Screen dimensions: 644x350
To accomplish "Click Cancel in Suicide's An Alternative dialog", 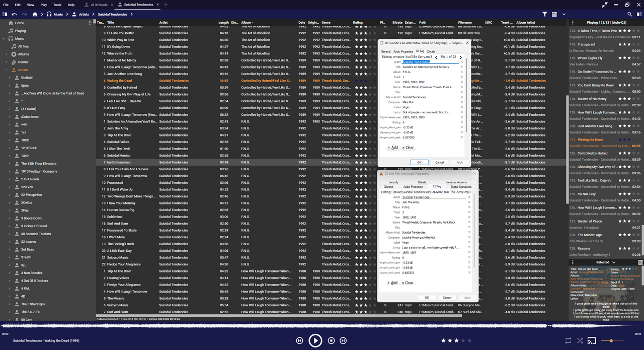I will coord(440,162).
